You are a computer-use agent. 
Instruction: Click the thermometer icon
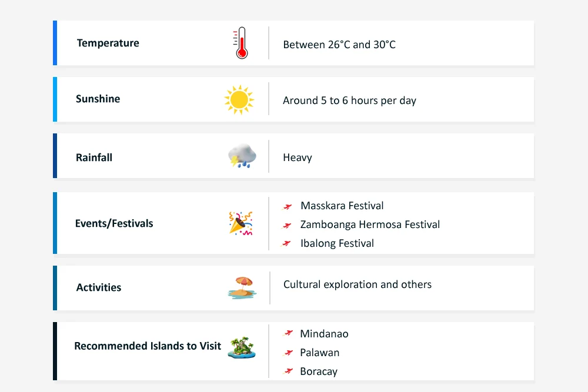[241, 43]
